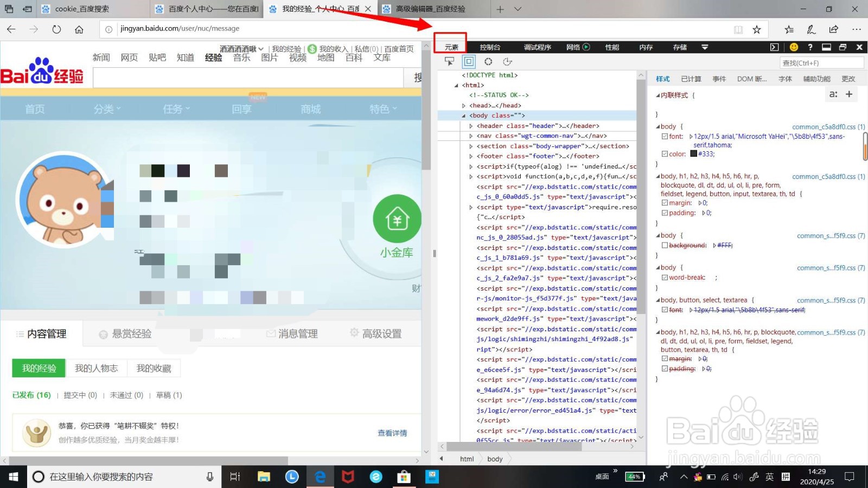Open the Windows notification center
Viewport: 868px width, 488px height.
pos(850,477)
